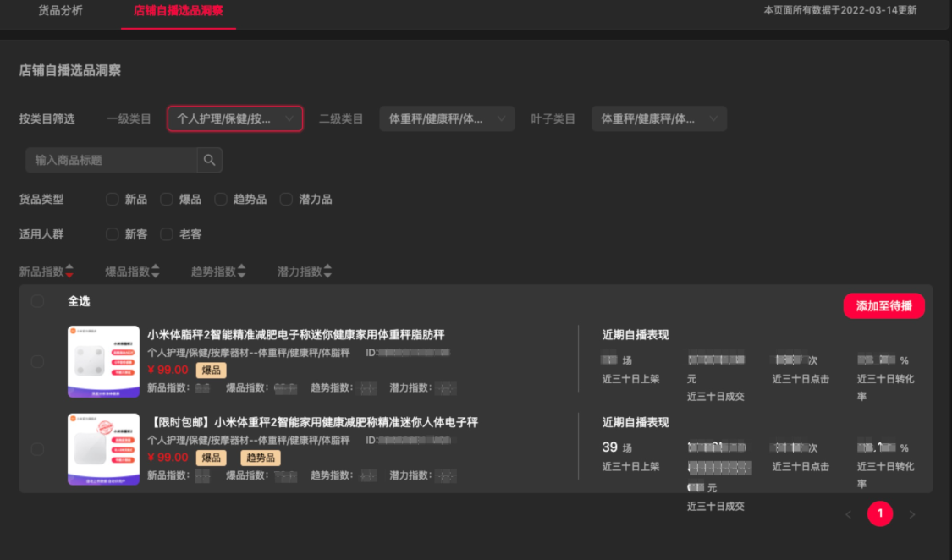This screenshot has height=560, width=952.
Task: Select 新品 goods type option
Action: [113, 199]
